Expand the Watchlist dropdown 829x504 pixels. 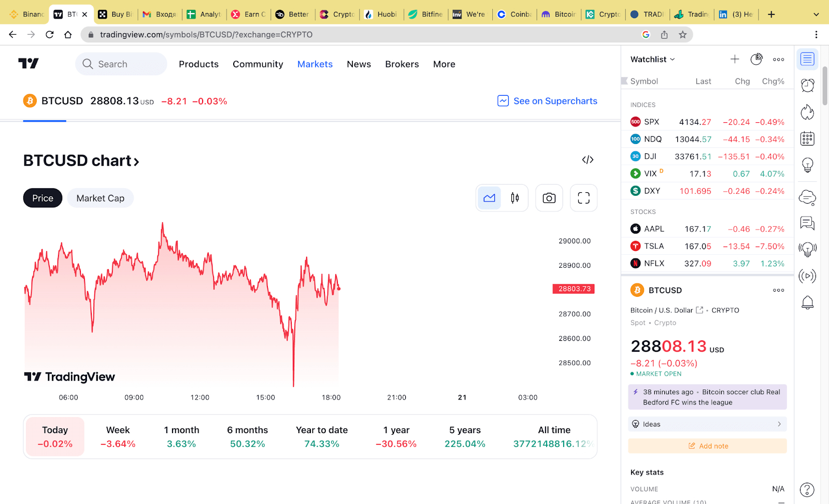(x=652, y=60)
